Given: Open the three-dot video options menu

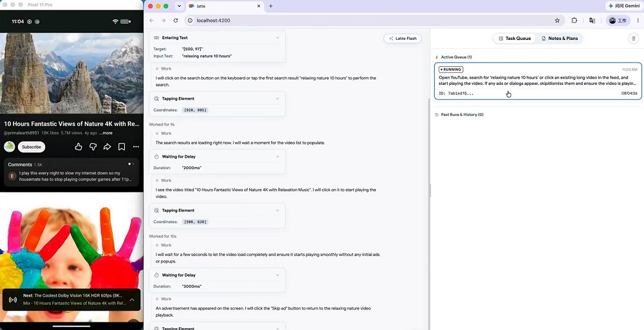Looking at the screenshot, I should point(136,147).
